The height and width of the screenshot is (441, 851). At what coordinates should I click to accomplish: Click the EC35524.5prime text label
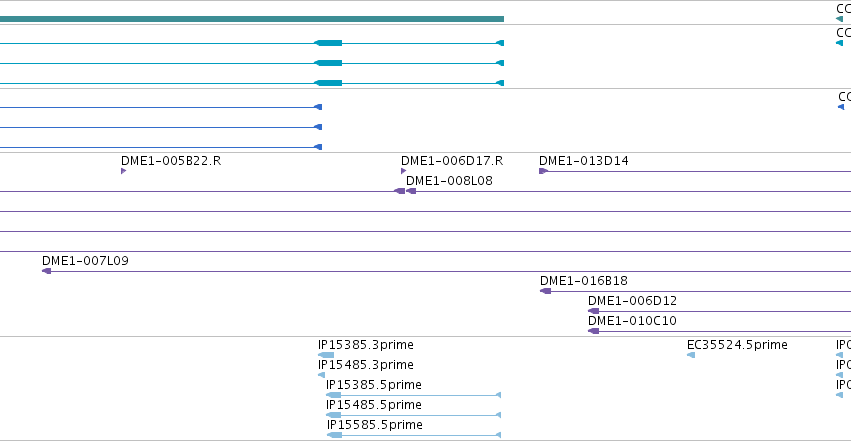coord(737,344)
